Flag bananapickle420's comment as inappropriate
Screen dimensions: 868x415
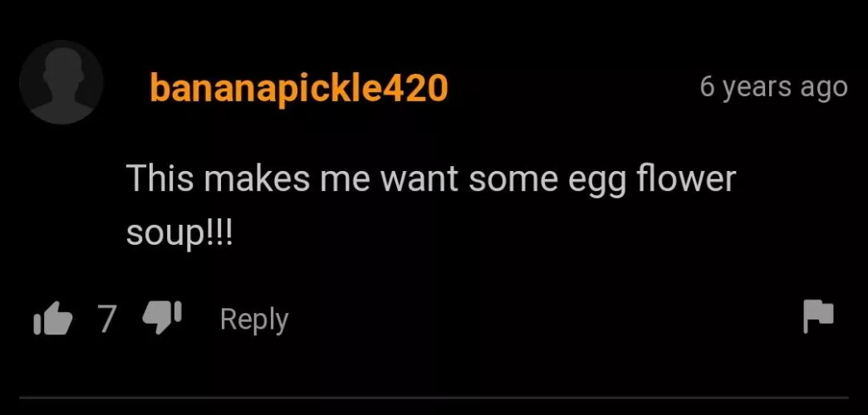point(818,318)
